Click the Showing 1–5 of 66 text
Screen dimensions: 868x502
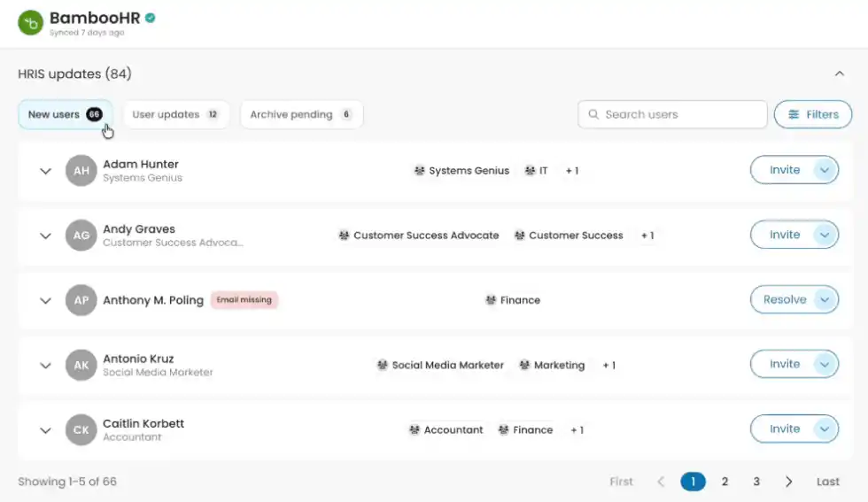(x=67, y=482)
